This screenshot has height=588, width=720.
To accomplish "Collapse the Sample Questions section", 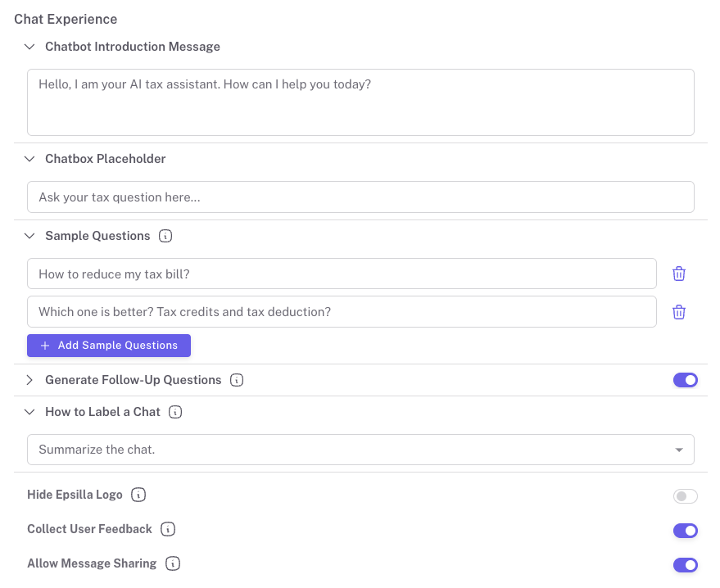I will pyautogui.click(x=30, y=236).
